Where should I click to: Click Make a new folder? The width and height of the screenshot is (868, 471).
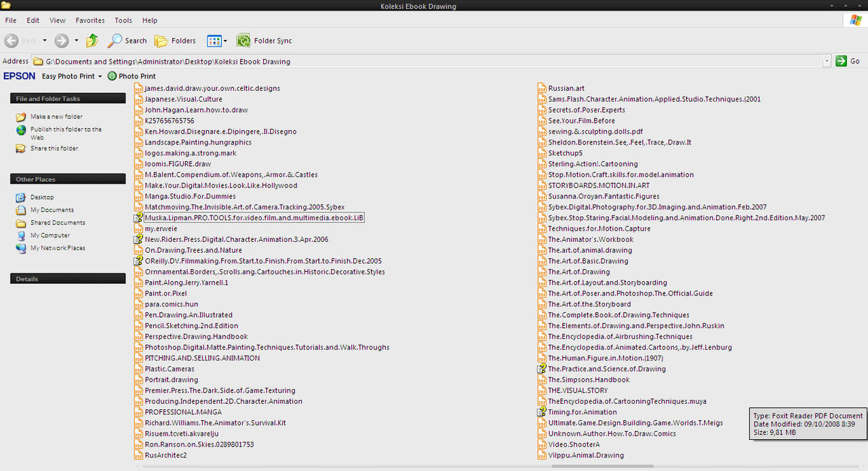pyautogui.click(x=56, y=117)
